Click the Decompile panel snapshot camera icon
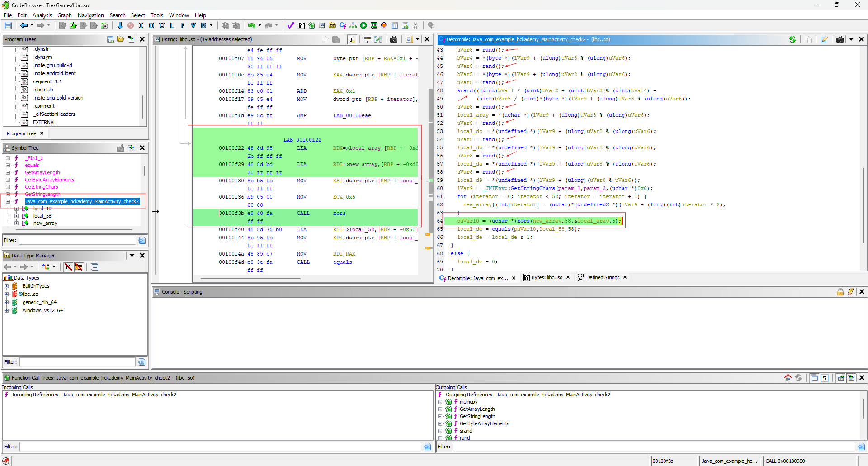 click(840, 39)
